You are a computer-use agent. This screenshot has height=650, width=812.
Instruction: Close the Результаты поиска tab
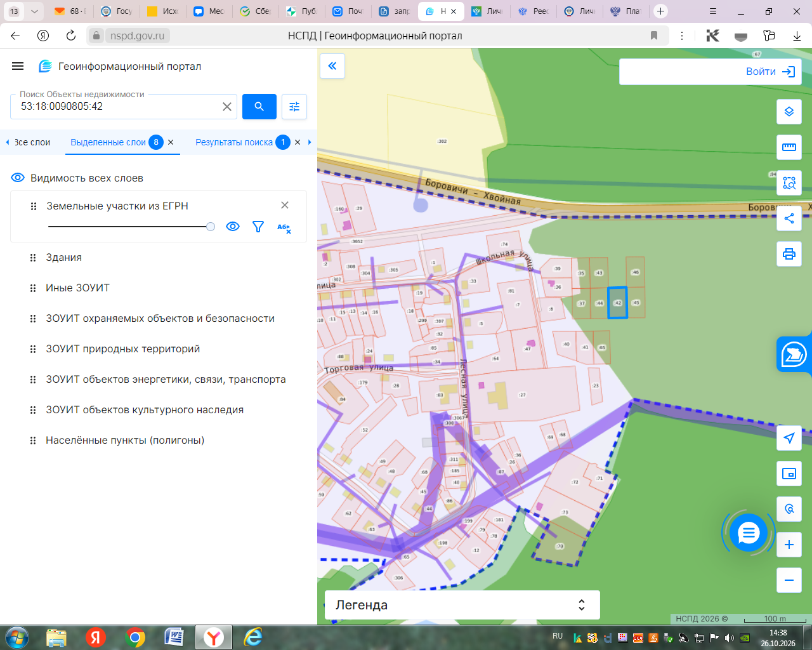[298, 142]
